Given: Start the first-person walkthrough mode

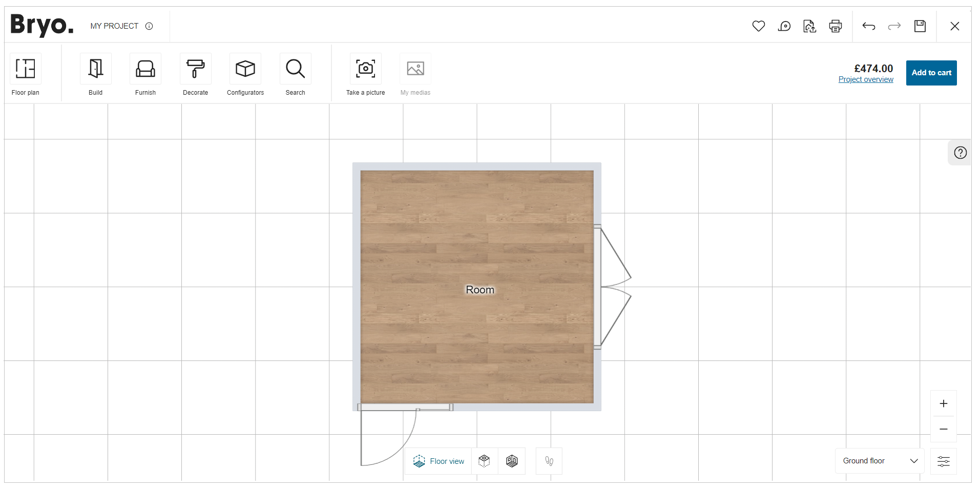Looking at the screenshot, I should pyautogui.click(x=548, y=461).
